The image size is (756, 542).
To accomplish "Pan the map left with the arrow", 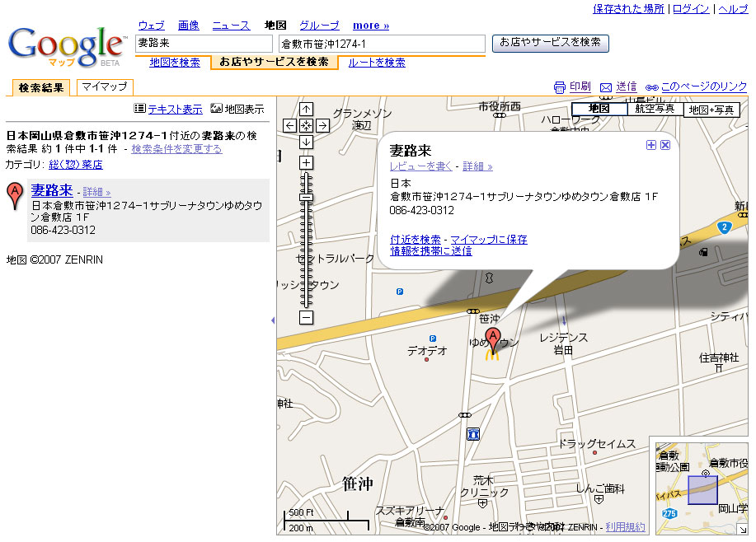I will tap(289, 126).
